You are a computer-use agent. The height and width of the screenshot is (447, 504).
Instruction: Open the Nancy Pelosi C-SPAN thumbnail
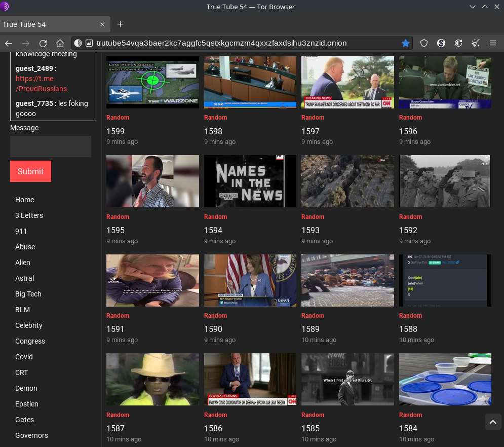[250, 280]
